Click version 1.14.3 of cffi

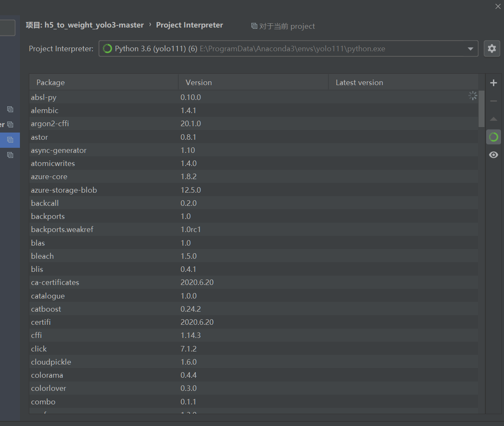coord(191,335)
